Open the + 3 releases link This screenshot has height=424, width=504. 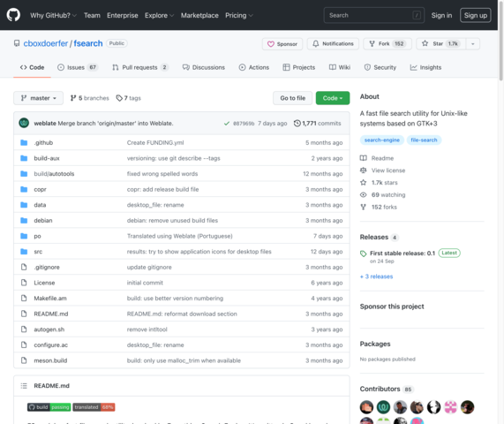tap(376, 276)
